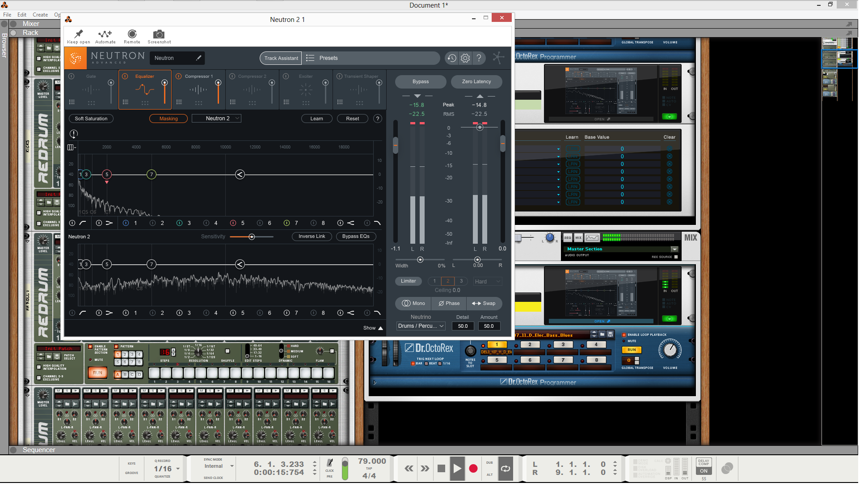Toggle Gate module power
The image size is (868, 491).
tap(72, 76)
